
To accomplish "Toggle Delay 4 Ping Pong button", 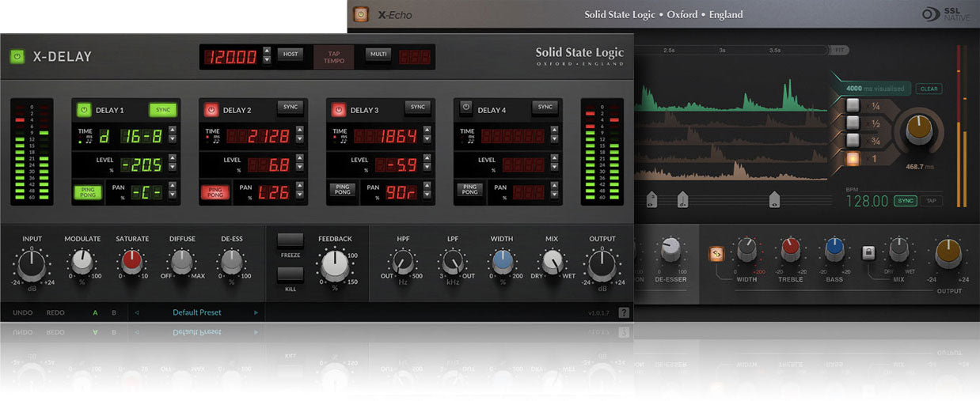I will 470,190.
